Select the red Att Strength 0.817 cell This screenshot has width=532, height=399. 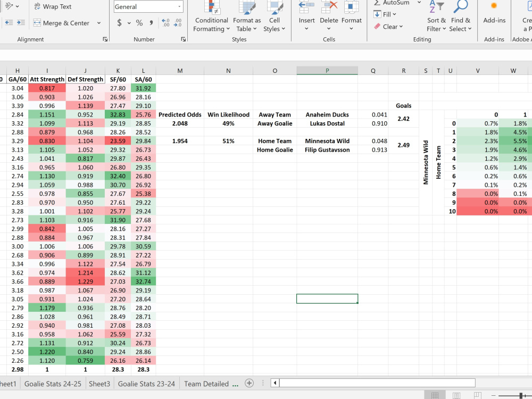(x=47, y=88)
